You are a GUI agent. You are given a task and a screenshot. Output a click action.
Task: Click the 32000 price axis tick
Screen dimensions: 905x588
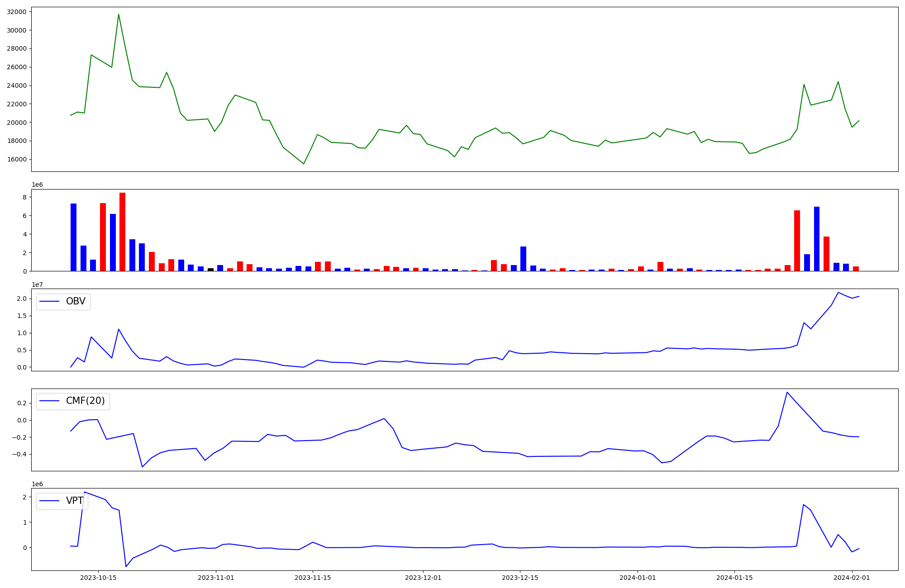pos(17,12)
